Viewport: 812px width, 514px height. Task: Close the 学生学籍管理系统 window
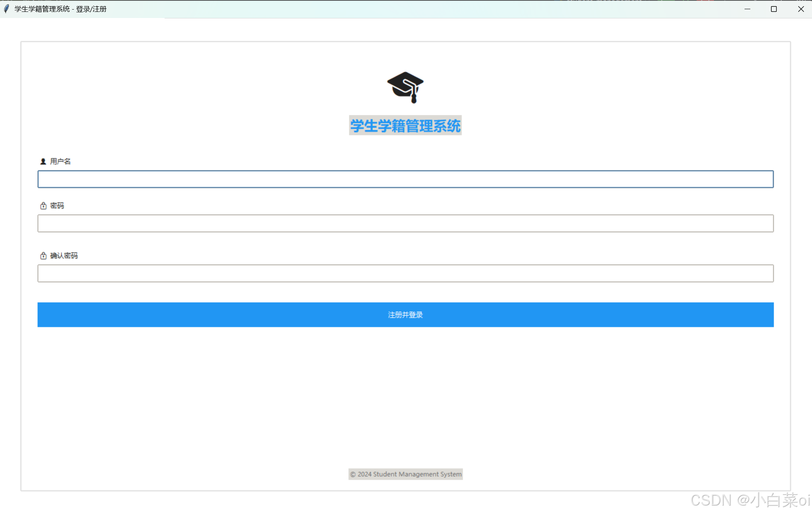[801, 9]
